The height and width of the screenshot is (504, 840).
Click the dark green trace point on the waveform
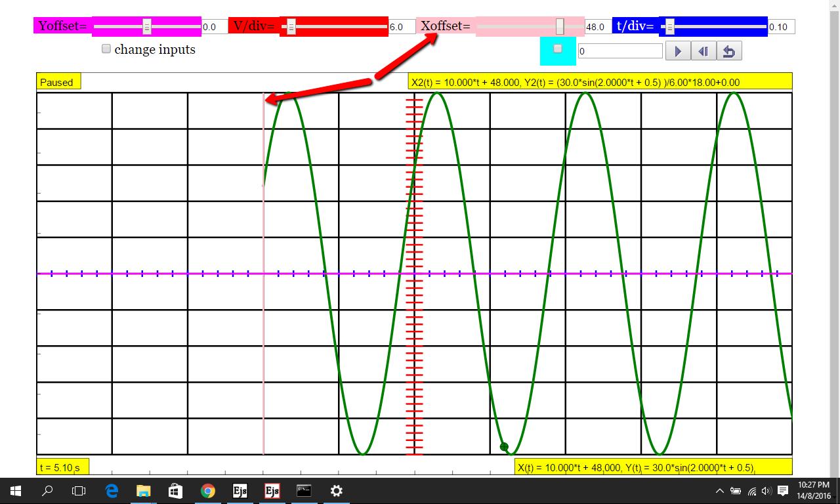pyautogui.click(x=504, y=447)
